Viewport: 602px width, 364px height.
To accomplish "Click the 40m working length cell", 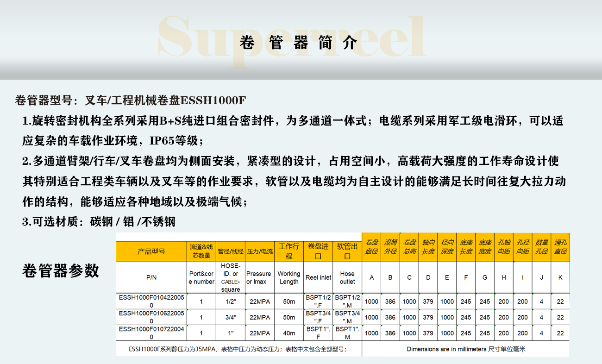I will pyautogui.click(x=288, y=333).
